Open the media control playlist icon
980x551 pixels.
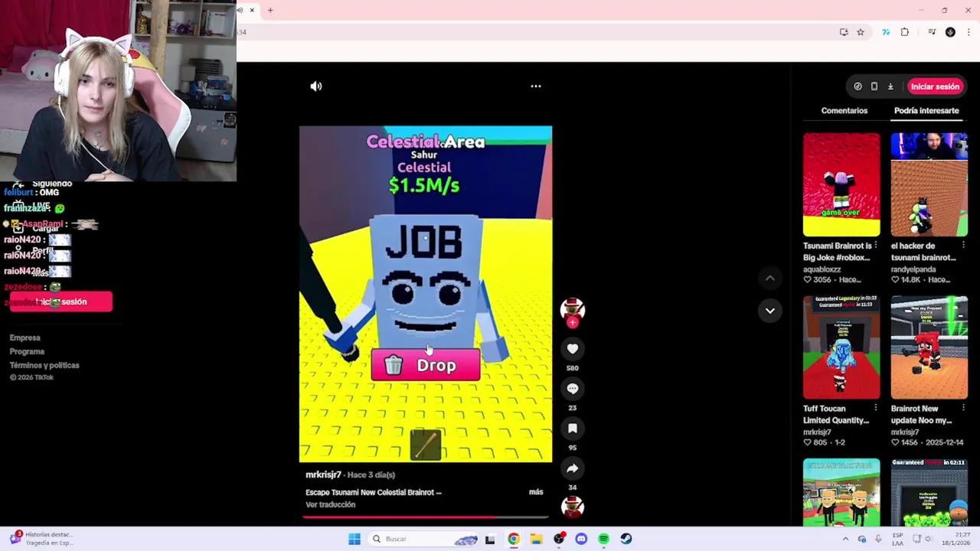[x=932, y=32]
